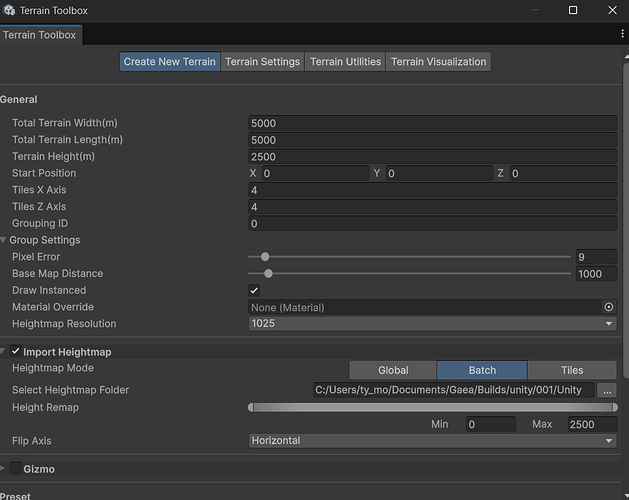This screenshot has width=629, height=500.
Task: Click the Start Position Z field
Action: (x=563, y=173)
